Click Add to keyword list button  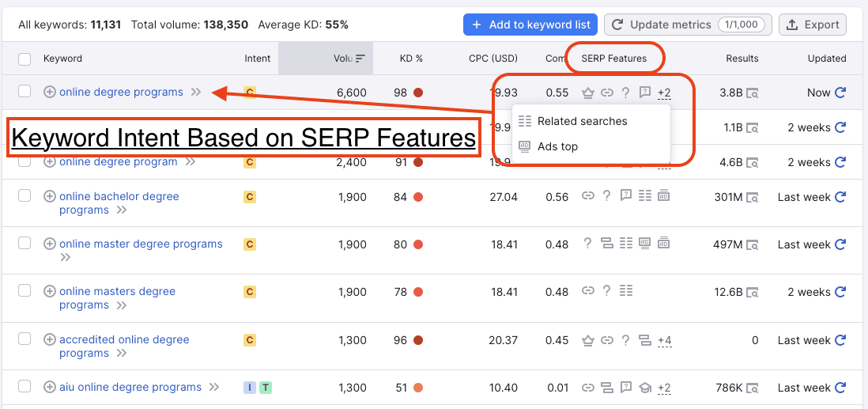(x=530, y=25)
